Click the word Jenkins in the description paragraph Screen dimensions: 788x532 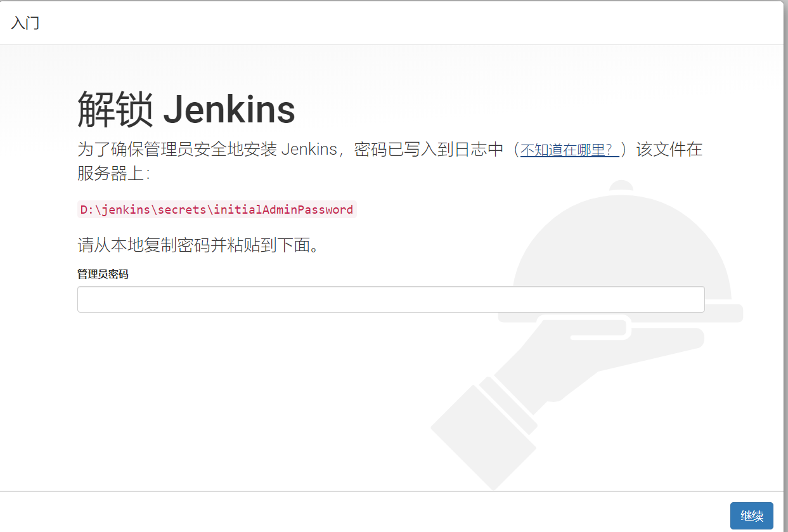click(309, 150)
